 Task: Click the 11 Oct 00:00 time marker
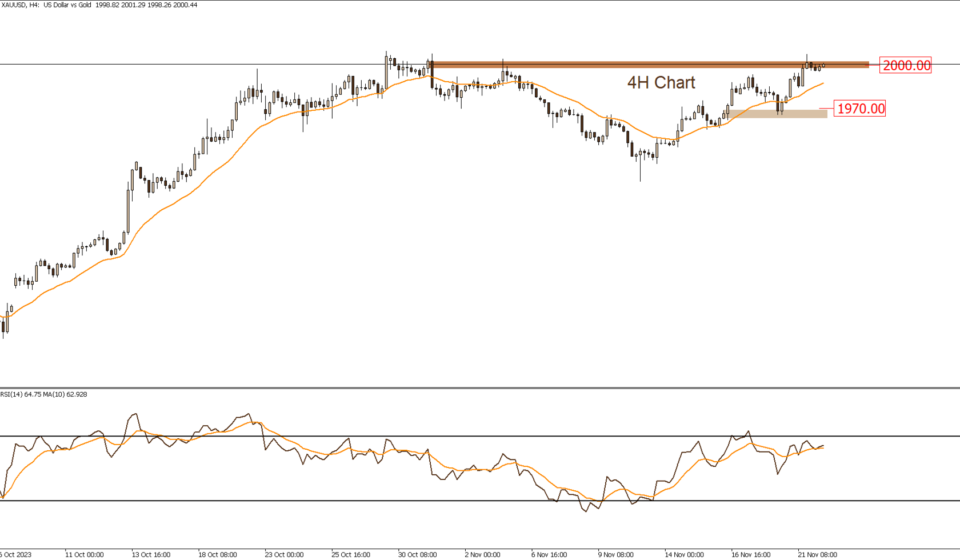pos(85,554)
